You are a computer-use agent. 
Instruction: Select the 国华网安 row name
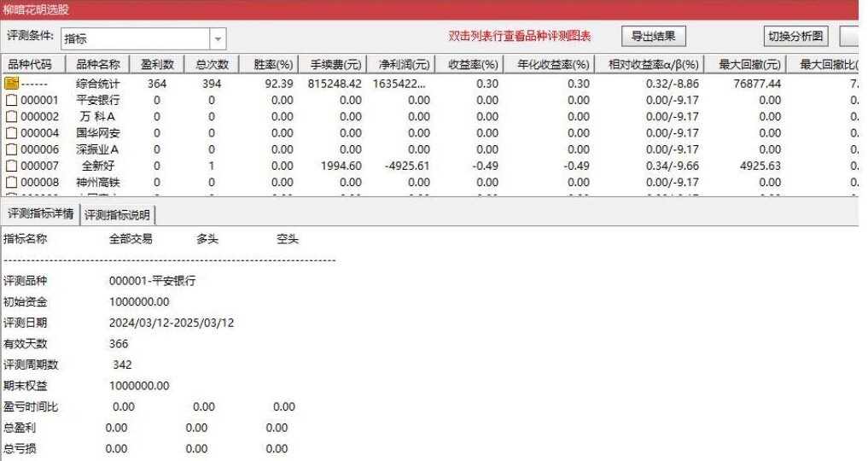coord(98,133)
